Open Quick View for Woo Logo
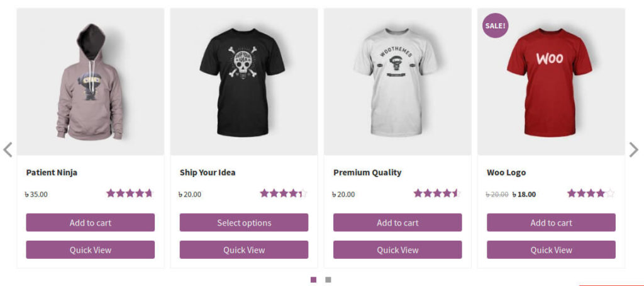This screenshot has width=644, height=286. point(551,250)
